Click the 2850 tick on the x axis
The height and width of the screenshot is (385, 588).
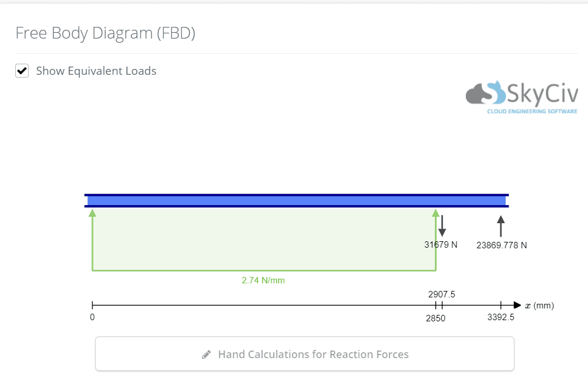click(435, 306)
